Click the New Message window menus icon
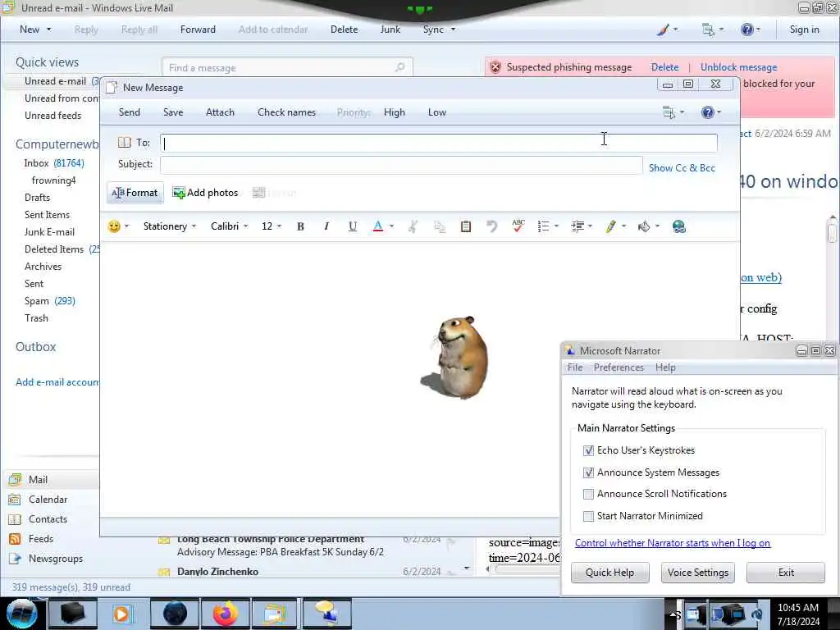 [x=669, y=112]
